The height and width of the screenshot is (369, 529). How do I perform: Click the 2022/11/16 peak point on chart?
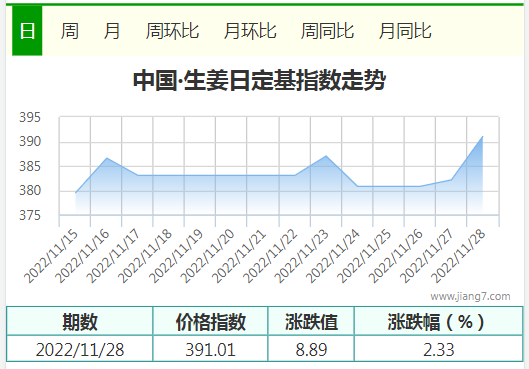click(107, 158)
